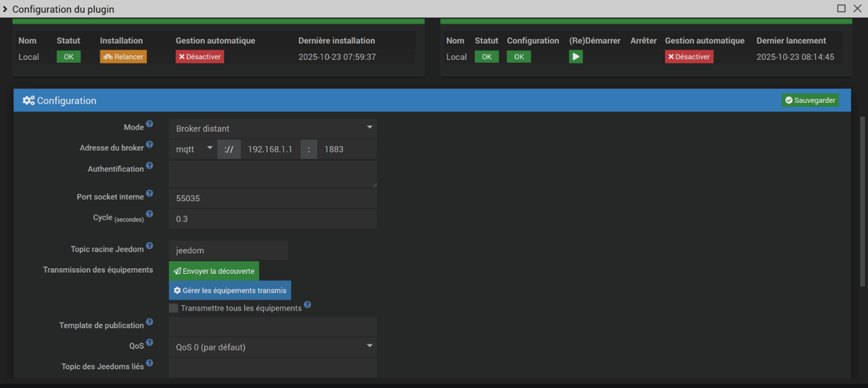Click the Topic racine Jeedom help icon
Image resolution: width=868 pixels, height=388 pixels.
[149, 246]
